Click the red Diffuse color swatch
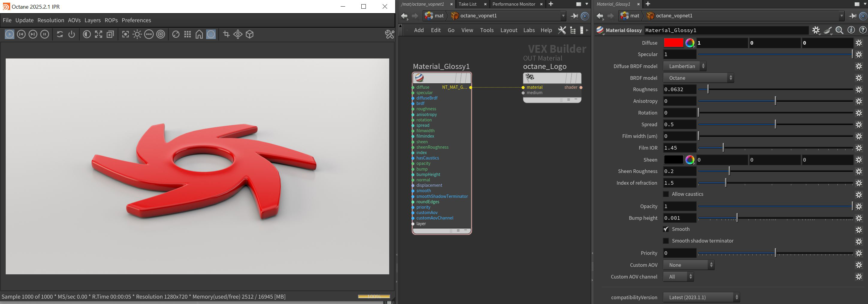Viewport: 868px width, 304px height. [x=673, y=43]
